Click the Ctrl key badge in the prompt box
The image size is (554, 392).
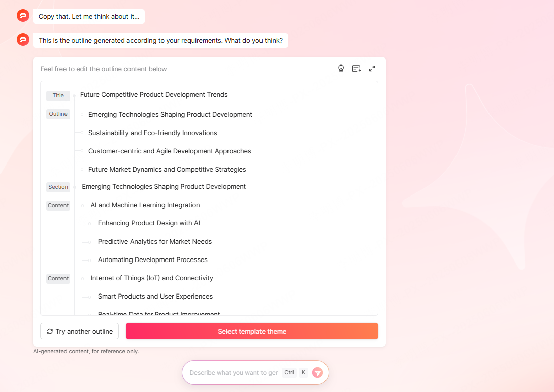[x=289, y=372]
